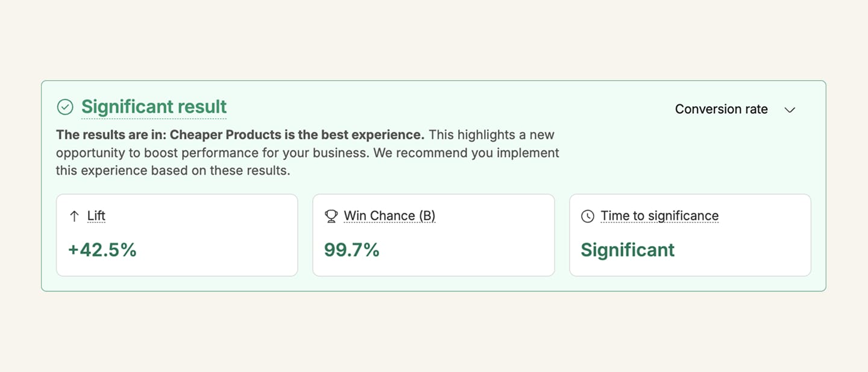Expand the chevron beside Conversion rate

point(790,110)
